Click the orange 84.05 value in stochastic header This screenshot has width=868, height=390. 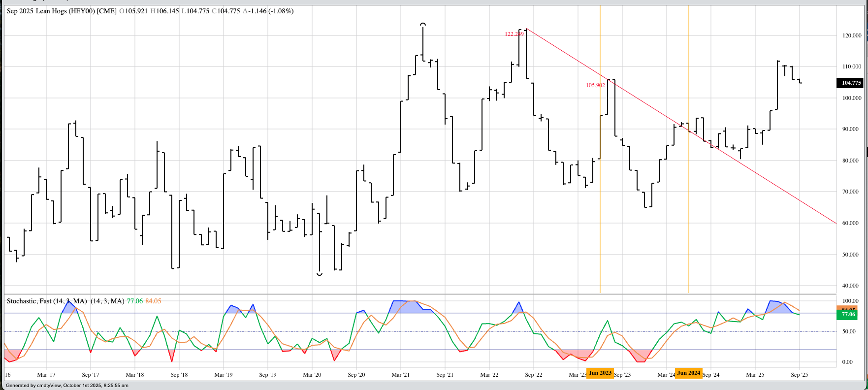coord(153,301)
